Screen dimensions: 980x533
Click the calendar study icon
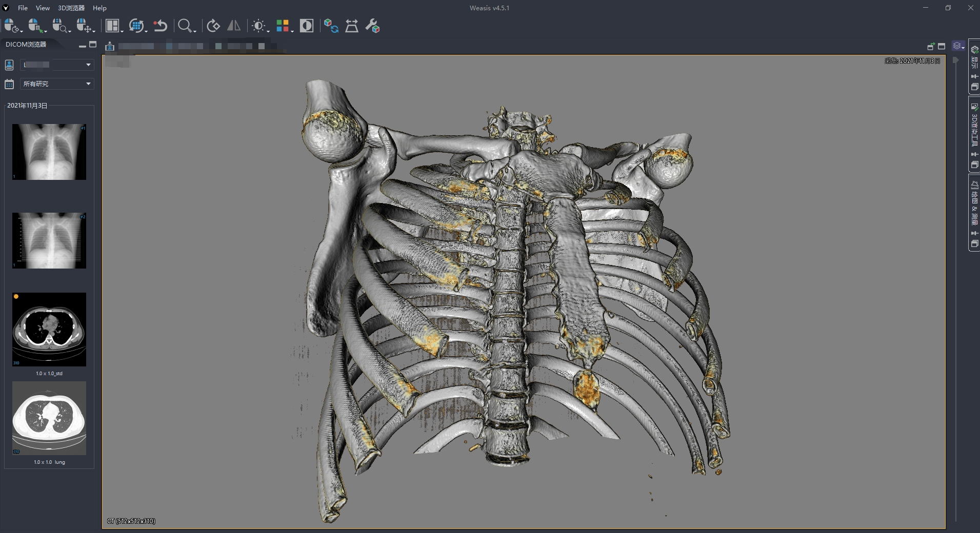pyautogui.click(x=9, y=84)
